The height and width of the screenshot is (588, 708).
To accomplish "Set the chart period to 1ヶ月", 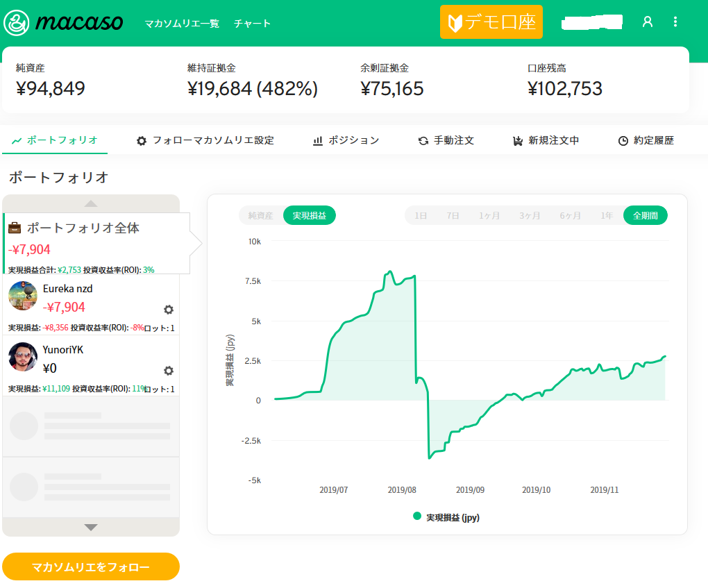I will [489, 216].
